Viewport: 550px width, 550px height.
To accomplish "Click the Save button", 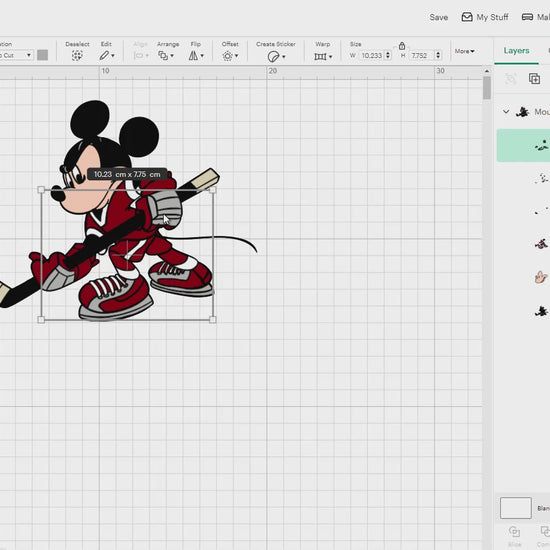I will tap(438, 17).
